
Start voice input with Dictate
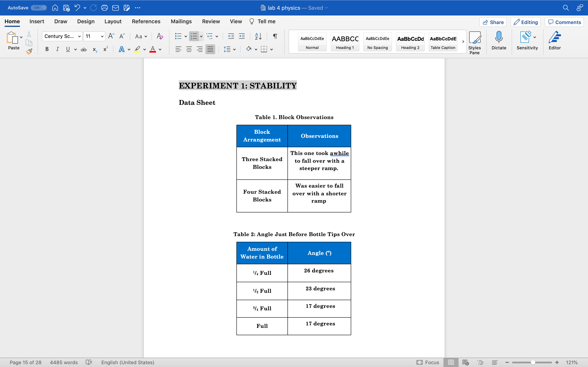(499, 41)
